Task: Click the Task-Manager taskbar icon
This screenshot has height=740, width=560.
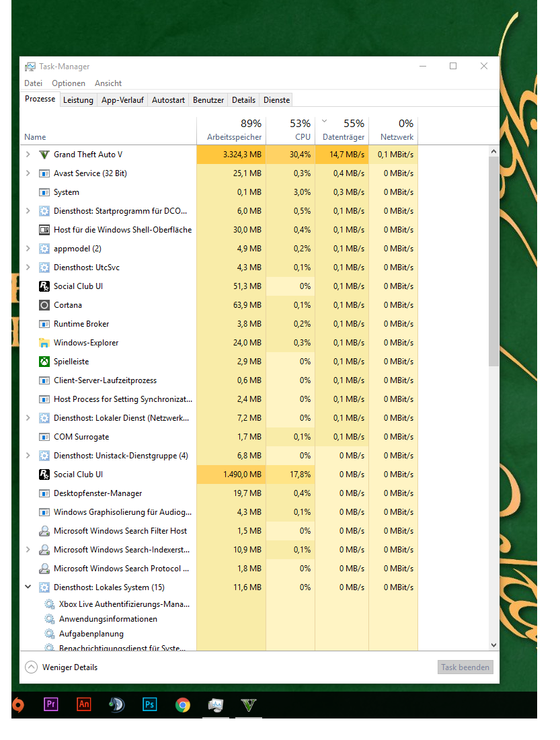Action: (216, 706)
